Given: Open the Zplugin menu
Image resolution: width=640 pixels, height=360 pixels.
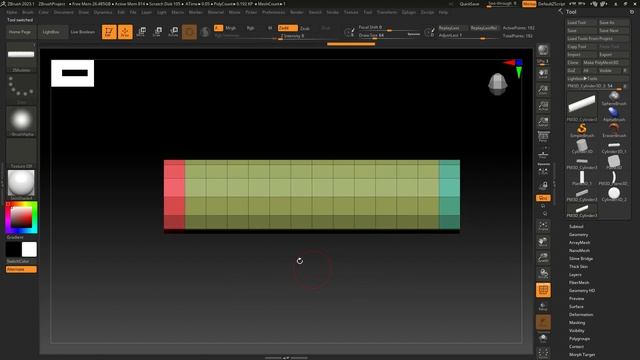Looking at the screenshot, I should point(409,12).
